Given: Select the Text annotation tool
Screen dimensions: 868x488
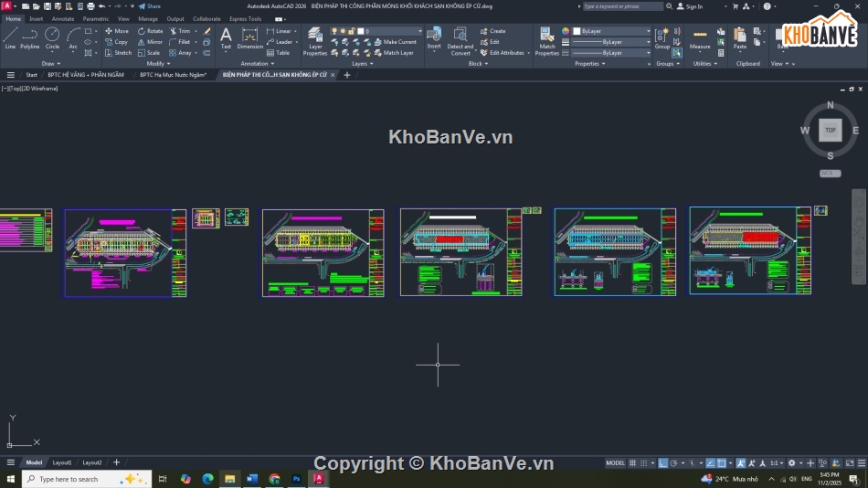Looking at the screenshot, I should (x=226, y=37).
